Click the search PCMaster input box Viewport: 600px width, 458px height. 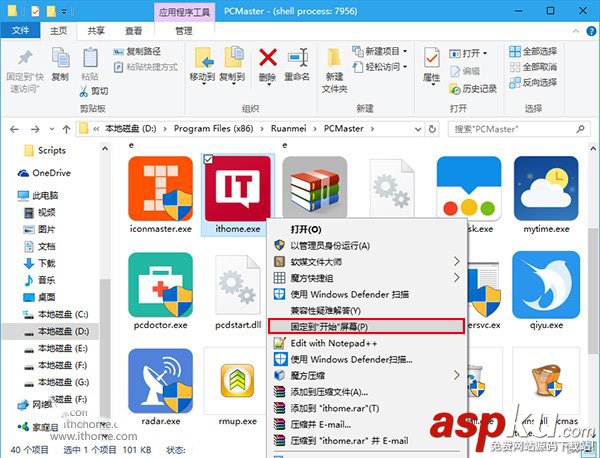pos(518,129)
